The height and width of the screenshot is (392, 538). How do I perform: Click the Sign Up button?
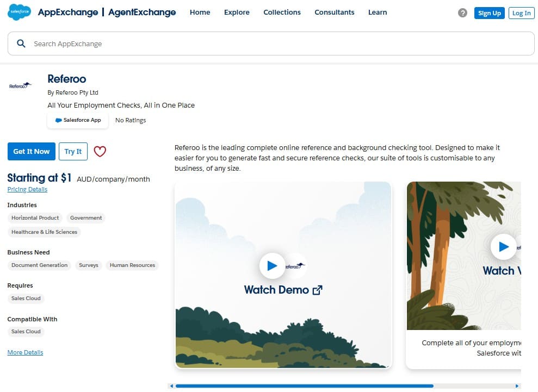click(x=489, y=13)
